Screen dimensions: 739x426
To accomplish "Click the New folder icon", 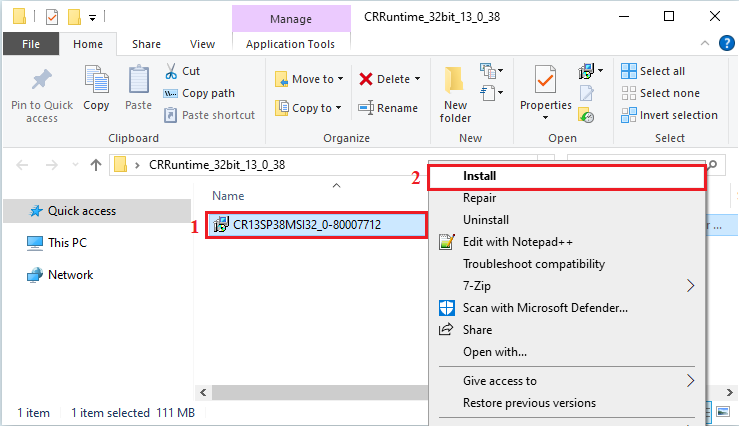I will point(455,80).
